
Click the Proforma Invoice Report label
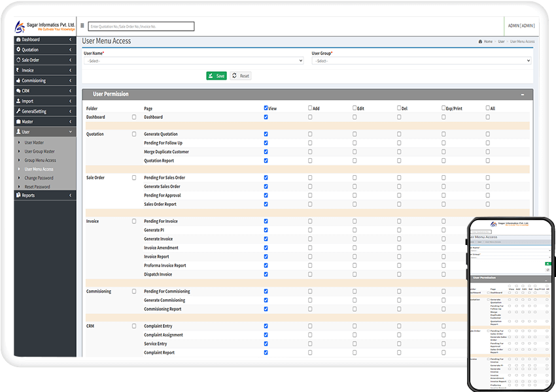165,265
